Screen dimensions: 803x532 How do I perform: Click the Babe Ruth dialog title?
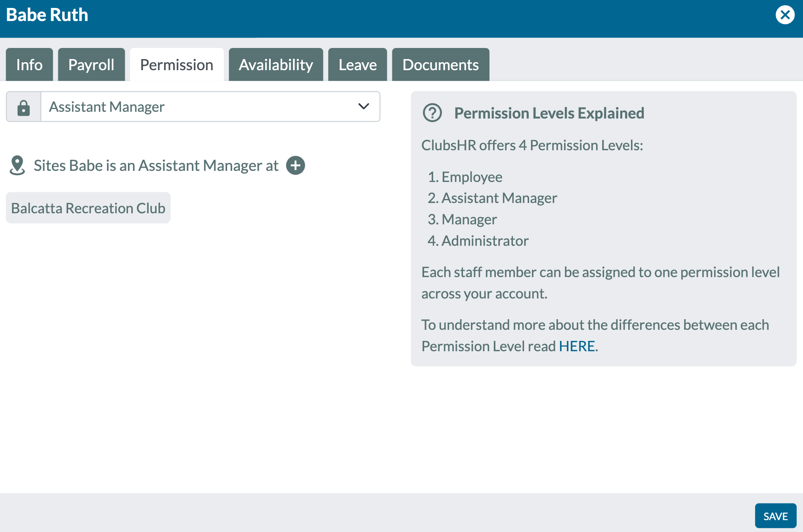(x=47, y=15)
